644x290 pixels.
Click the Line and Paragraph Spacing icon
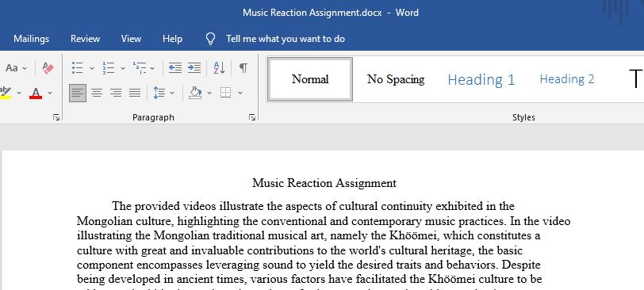pyautogui.click(x=159, y=93)
